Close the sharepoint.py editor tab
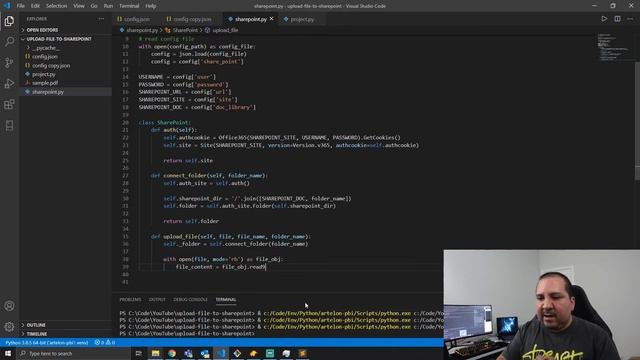 click(271, 19)
